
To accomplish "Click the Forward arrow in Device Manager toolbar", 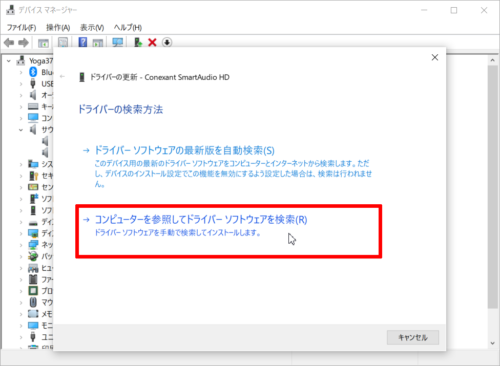I will [23, 43].
